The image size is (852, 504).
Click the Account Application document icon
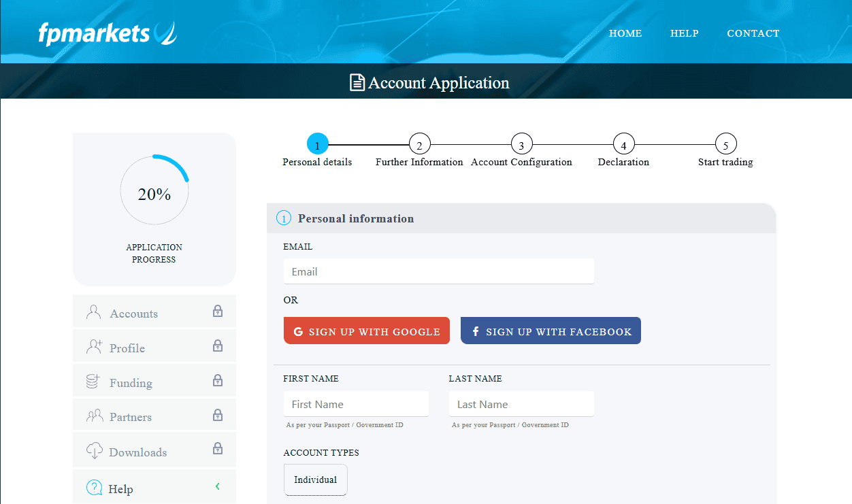[357, 83]
